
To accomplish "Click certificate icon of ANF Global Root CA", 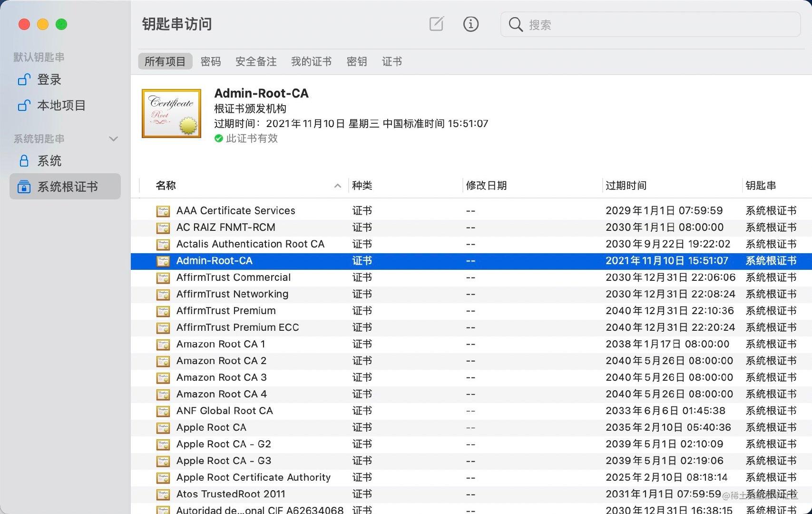I will coord(163,411).
